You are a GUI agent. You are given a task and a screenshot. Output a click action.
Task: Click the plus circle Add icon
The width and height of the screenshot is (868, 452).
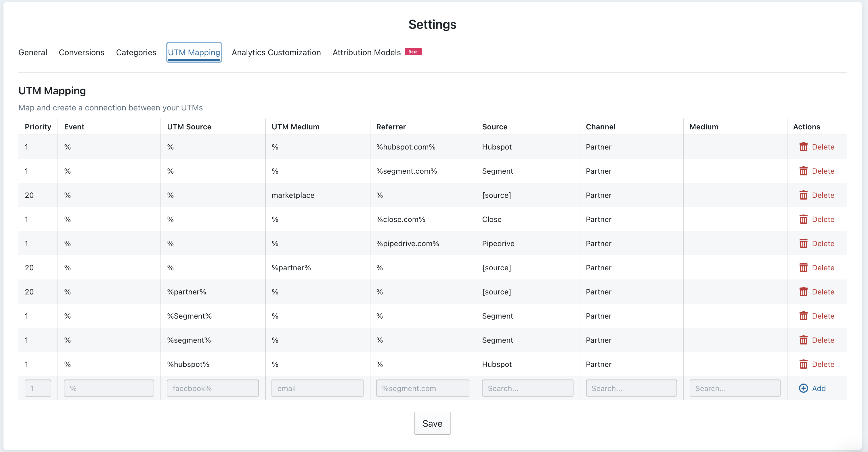pyautogui.click(x=803, y=388)
